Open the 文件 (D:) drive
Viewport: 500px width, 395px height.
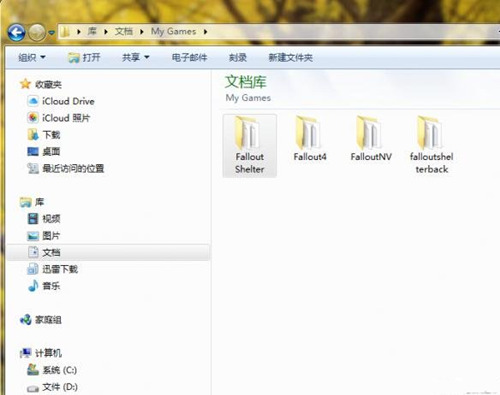tap(52, 387)
